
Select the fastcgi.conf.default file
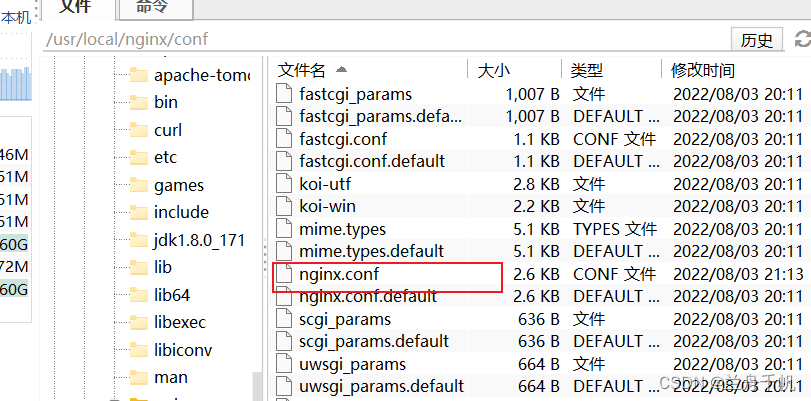pyautogui.click(x=372, y=161)
